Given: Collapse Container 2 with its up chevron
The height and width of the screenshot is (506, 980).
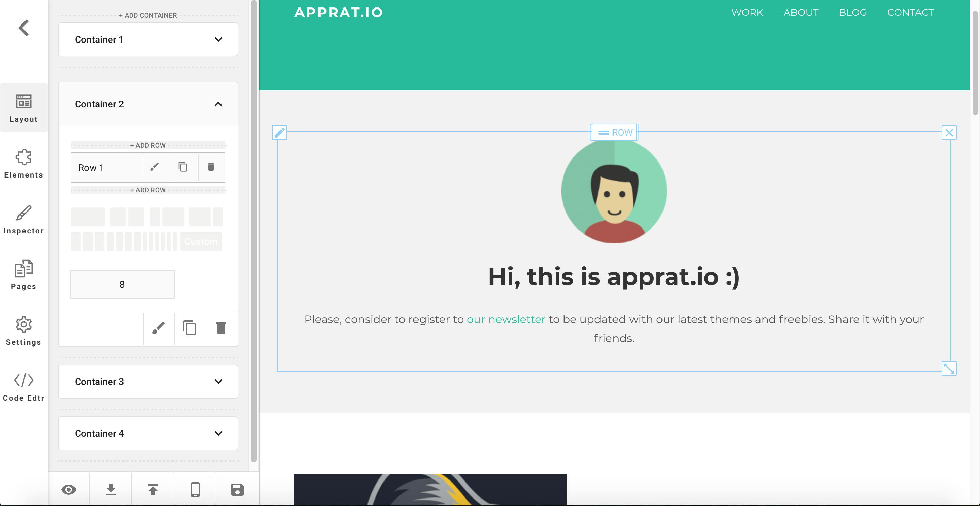Looking at the screenshot, I should 218,104.
